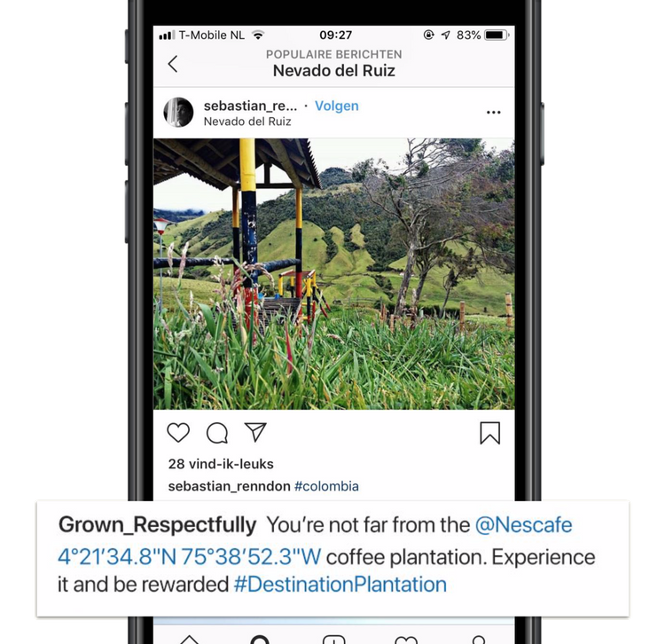Save the post with the bookmark icon
This screenshot has width=665, height=644.
[489, 433]
